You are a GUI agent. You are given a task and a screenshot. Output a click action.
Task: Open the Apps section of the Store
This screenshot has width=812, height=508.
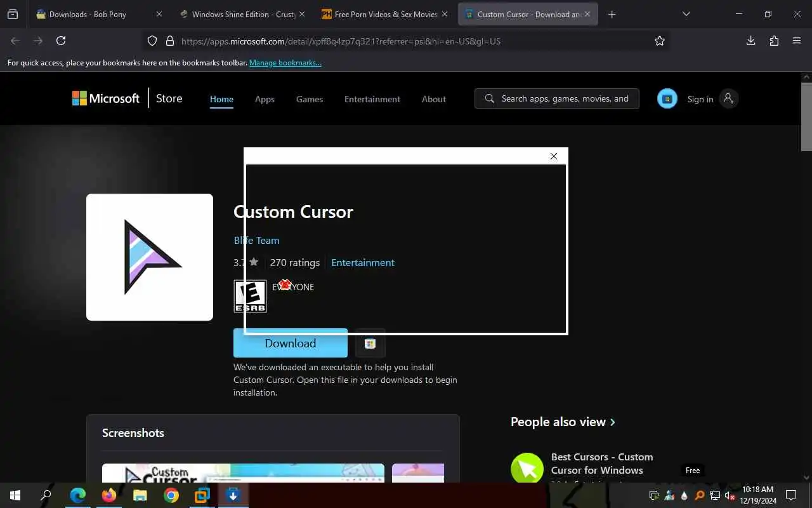[265, 99]
